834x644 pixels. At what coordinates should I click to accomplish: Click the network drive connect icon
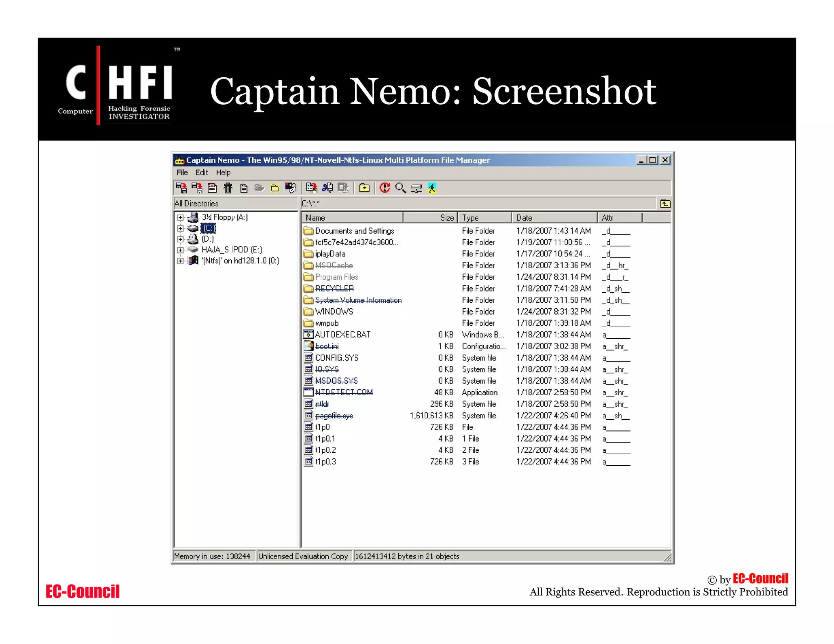point(416,188)
